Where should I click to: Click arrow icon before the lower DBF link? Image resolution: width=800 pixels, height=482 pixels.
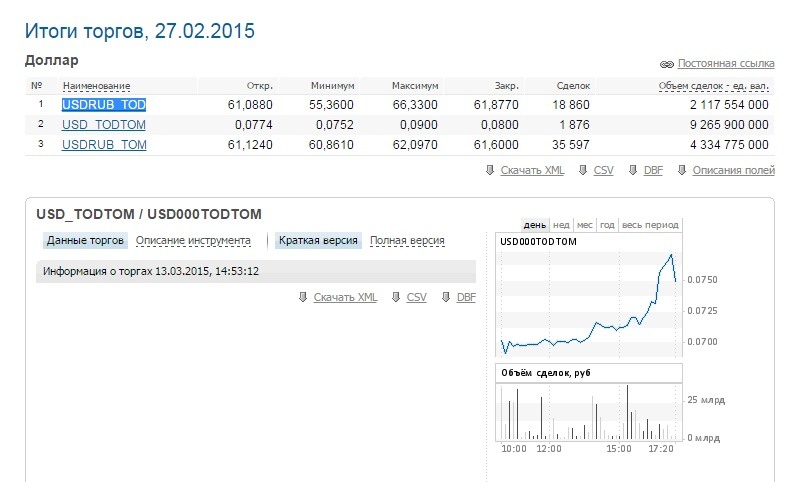(445, 298)
